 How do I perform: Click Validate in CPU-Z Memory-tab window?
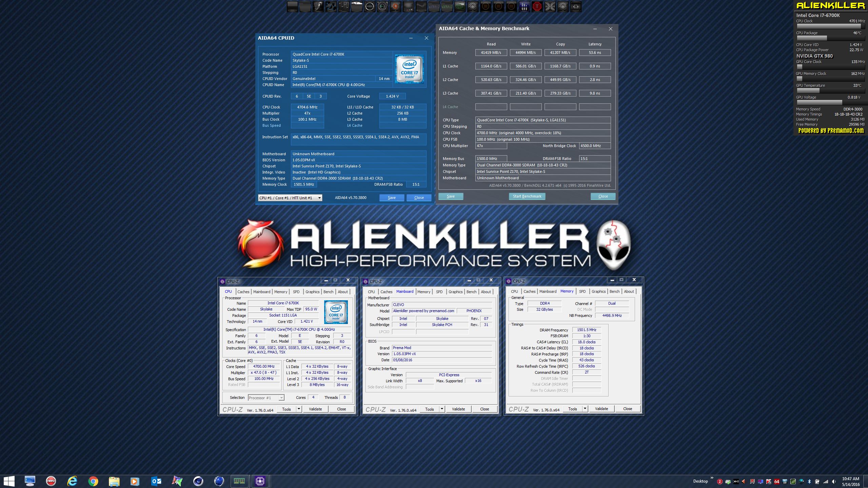601,409
